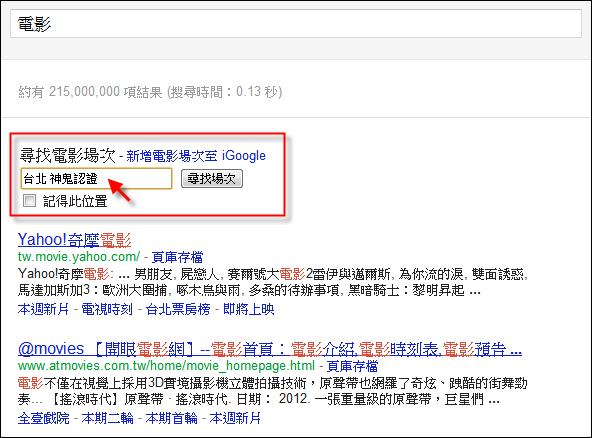This screenshot has height=438, width=592.
Task: Click the 記得此位置 label text
Action: pyautogui.click(x=75, y=201)
